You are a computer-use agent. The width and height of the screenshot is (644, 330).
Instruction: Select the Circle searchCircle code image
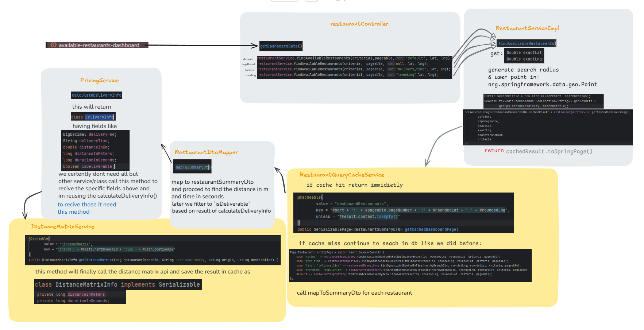543,101
